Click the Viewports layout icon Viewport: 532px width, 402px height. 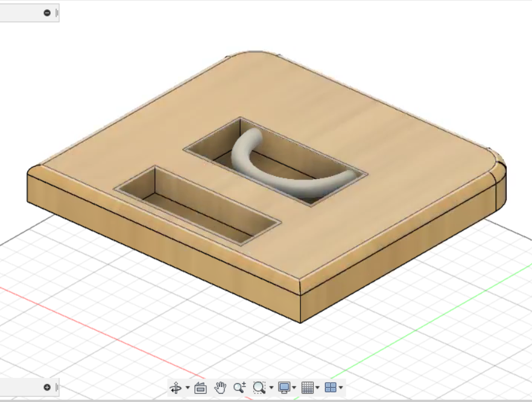pyautogui.click(x=331, y=388)
